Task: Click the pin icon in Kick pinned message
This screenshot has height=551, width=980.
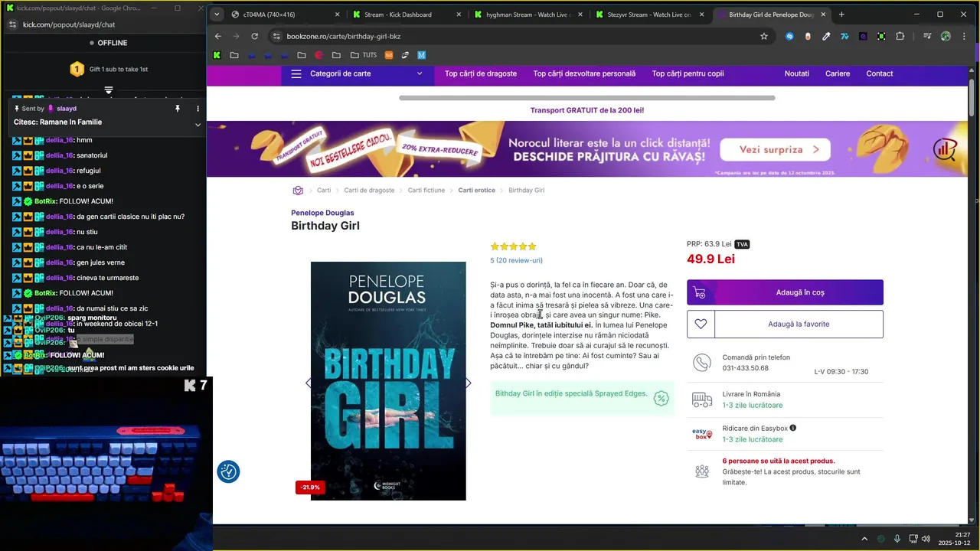Action: pyautogui.click(x=178, y=109)
